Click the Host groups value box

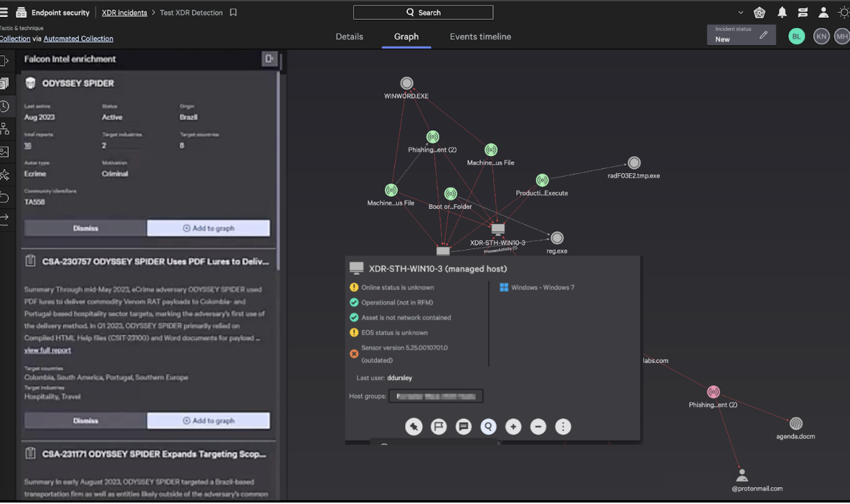pos(436,396)
